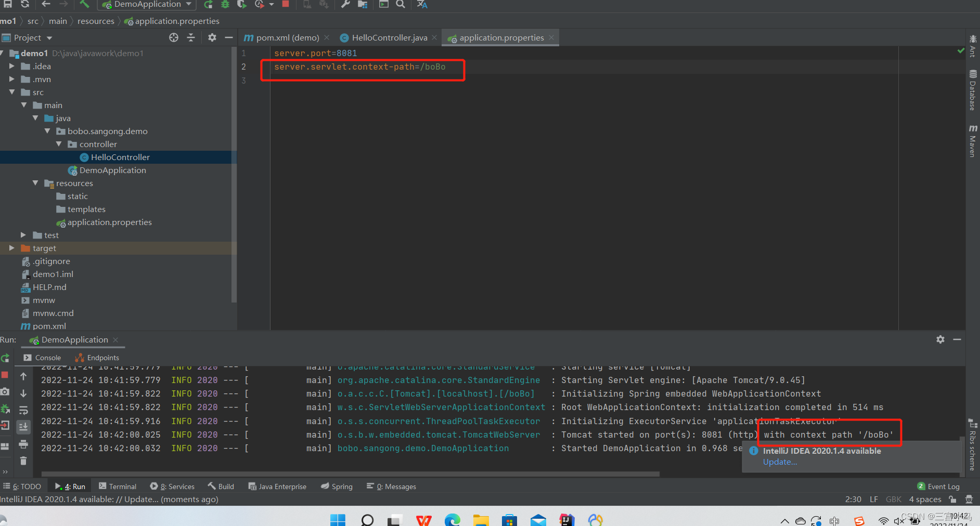Image resolution: width=980 pixels, height=526 pixels.
Task: Rerun the application in the Run panel
Action: click(x=5, y=359)
